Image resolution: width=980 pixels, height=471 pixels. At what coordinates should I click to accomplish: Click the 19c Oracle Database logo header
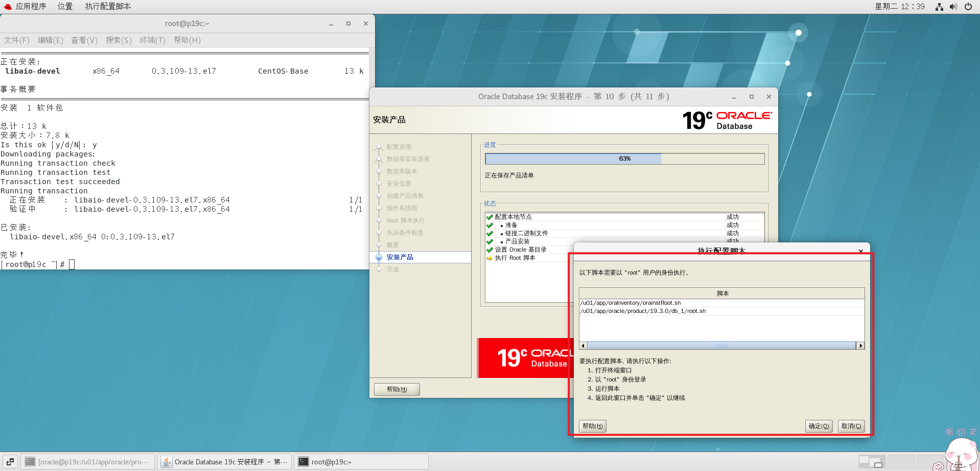point(728,120)
